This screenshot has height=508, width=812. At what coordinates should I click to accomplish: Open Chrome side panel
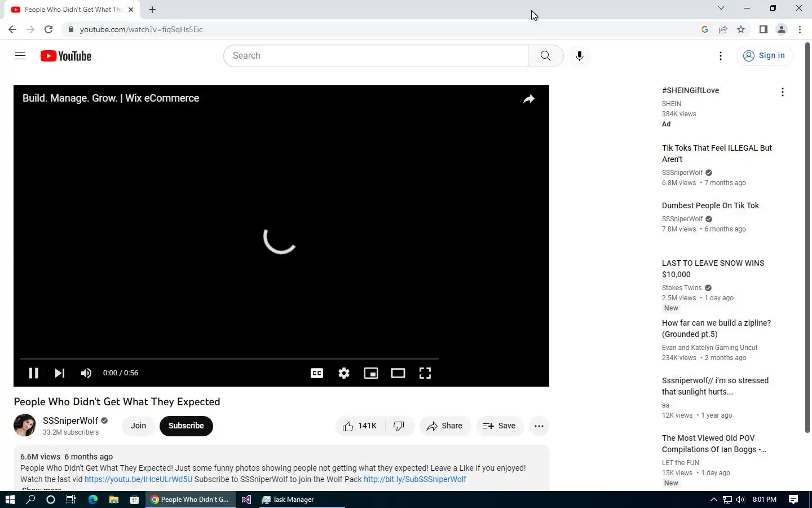(763, 29)
